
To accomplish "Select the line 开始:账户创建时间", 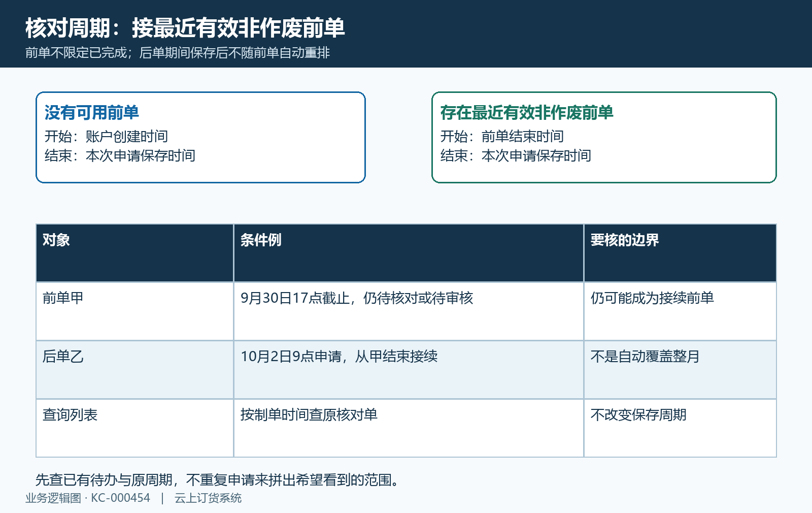I will [106, 136].
